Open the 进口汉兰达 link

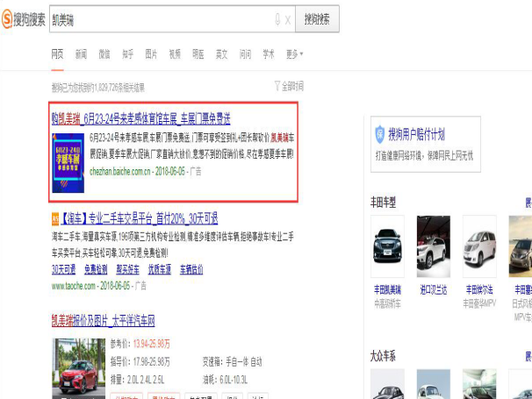(434, 290)
